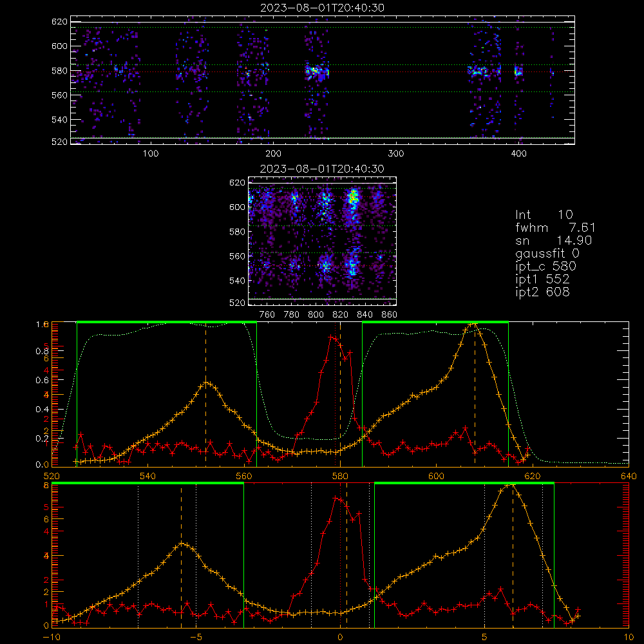Image resolution: width=644 pixels, height=644 pixels.
Task: Click the x-axis tick label 300 of top plot
Action: pyautogui.click(x=396, y=154)
